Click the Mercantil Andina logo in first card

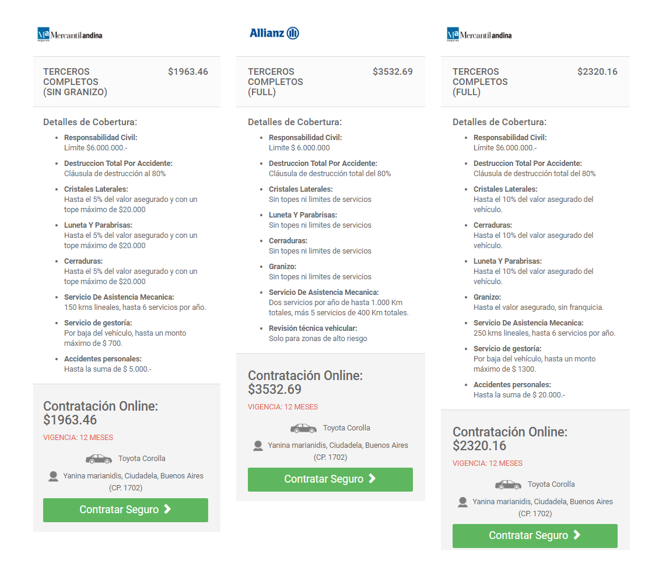(x=69, y=35)
